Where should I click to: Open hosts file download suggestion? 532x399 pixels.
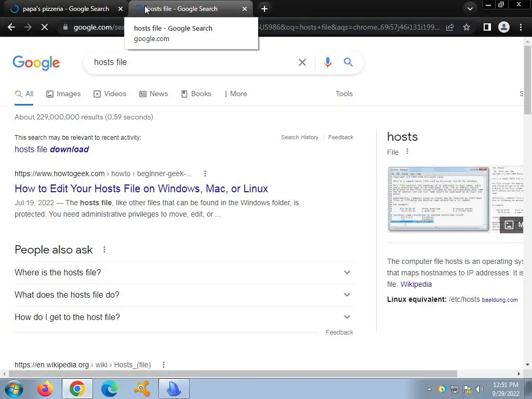pyautogui.click(x=51, y=149)
